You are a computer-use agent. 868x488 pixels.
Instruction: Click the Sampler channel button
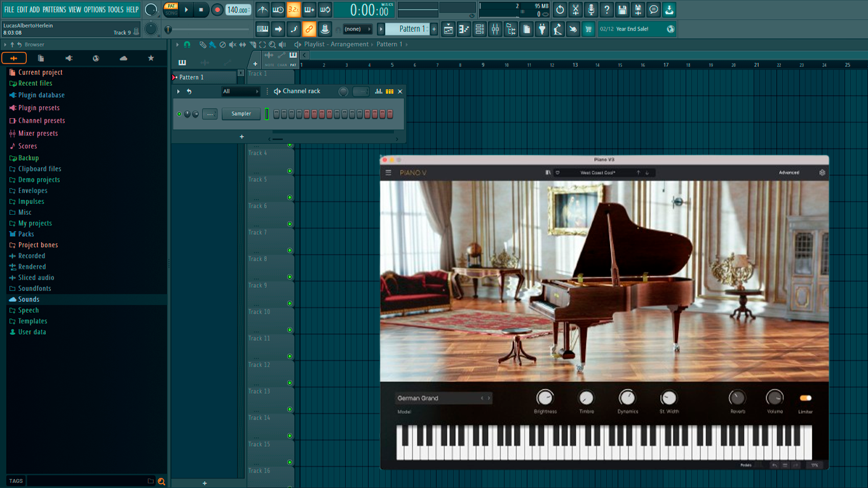pyautogui.click(x=241, y=114)
